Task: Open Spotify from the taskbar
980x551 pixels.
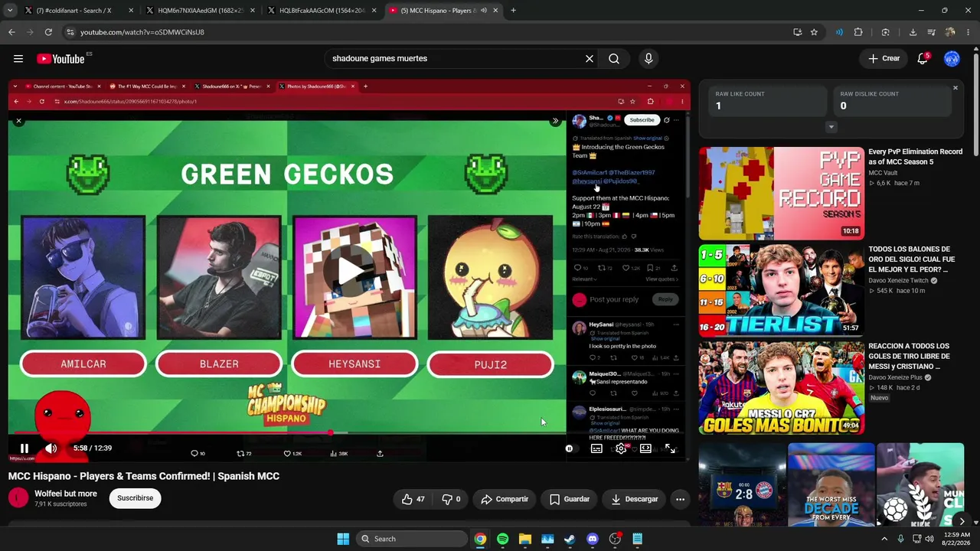Action: click(x=502, y=539)
